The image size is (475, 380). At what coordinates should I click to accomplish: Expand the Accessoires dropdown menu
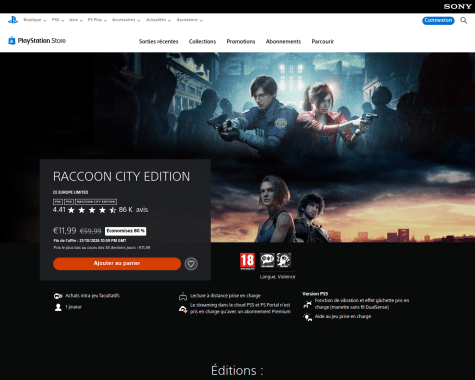pyautogui.click(x=126, y=20)
